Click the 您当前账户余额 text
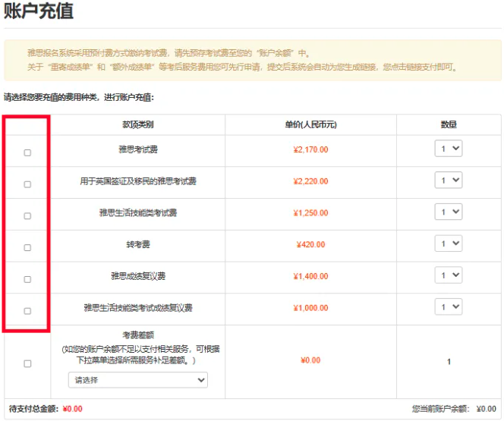Viewport: 504px width, 421px height. [441, 409]
